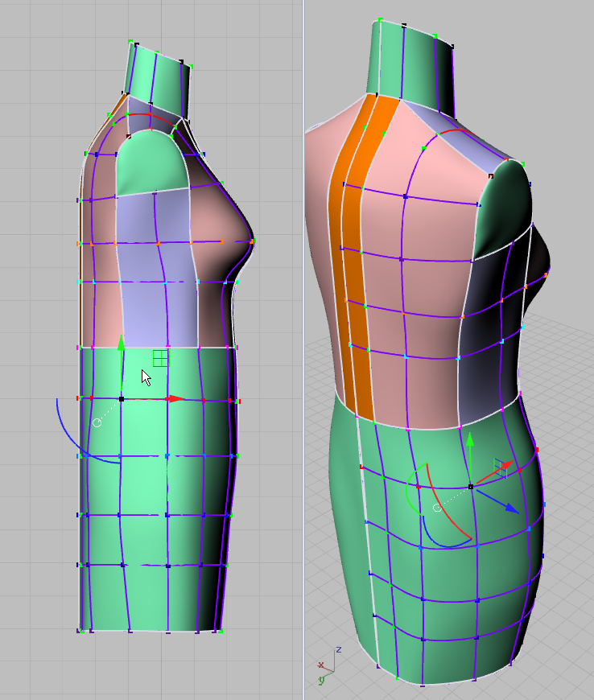
Task: Click the z axis label of orientation indicator
Action: 339,650
